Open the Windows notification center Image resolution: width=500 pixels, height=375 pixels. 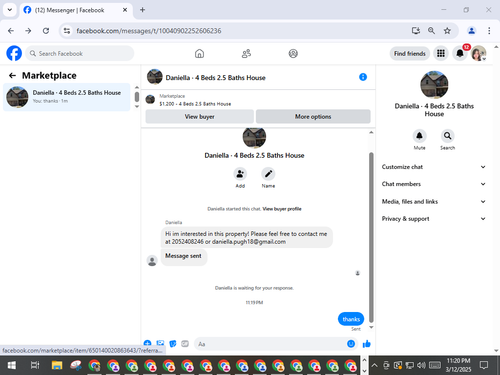[484, 365]
